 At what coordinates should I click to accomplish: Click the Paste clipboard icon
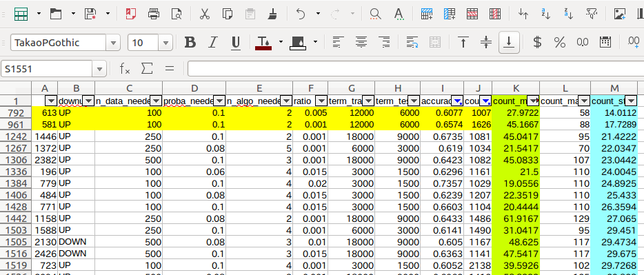pos(250,14)
